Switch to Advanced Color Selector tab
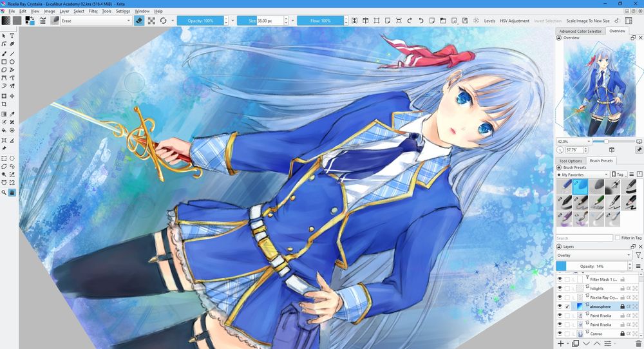This screenshot has height=349, width=644. pyautogui.click(x=580, y=31)
